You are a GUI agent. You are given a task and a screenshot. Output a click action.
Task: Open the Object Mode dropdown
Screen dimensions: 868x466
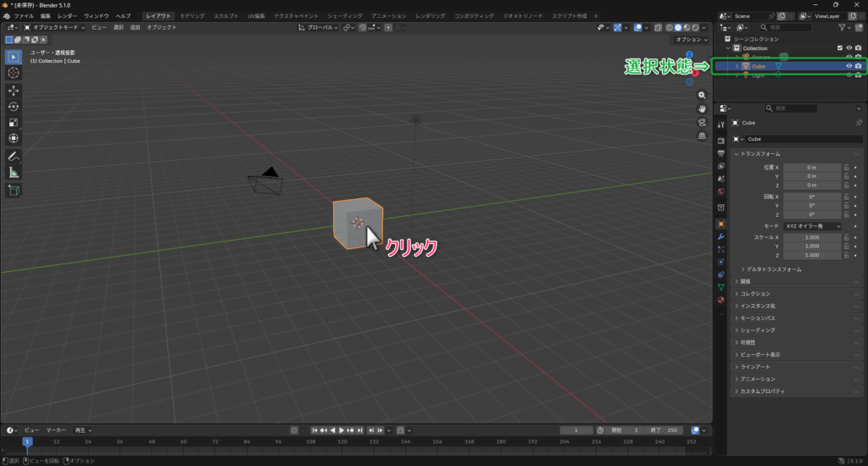point(53,27)
